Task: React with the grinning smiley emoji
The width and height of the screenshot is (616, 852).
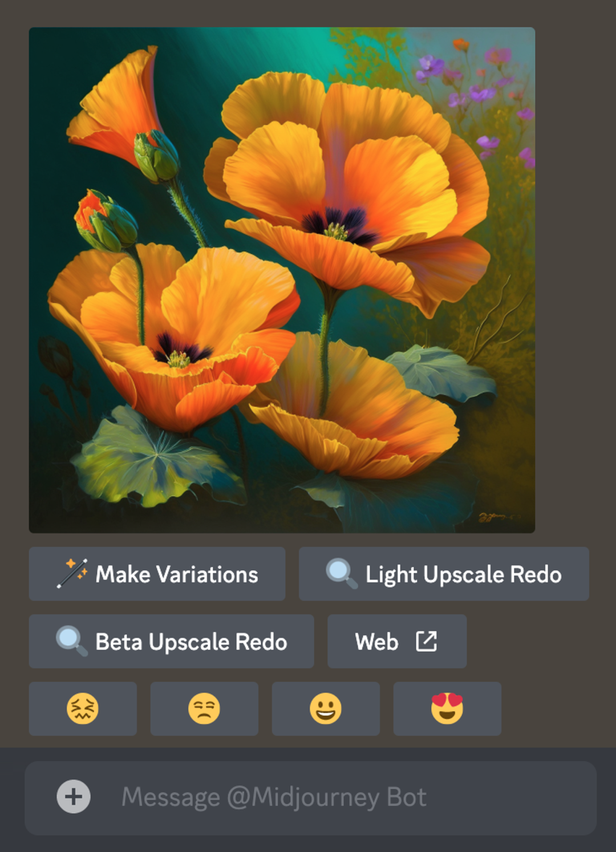Action: (326, 708)
